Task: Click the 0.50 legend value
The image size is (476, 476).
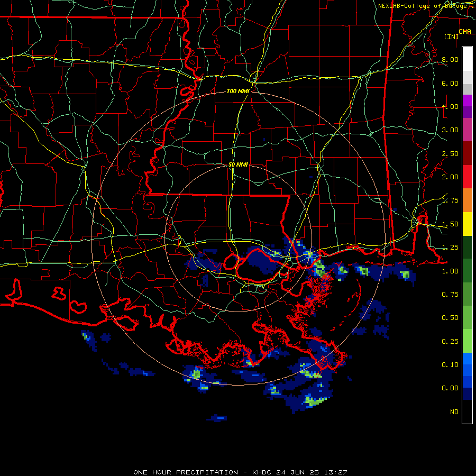Action: click(450, 318)
